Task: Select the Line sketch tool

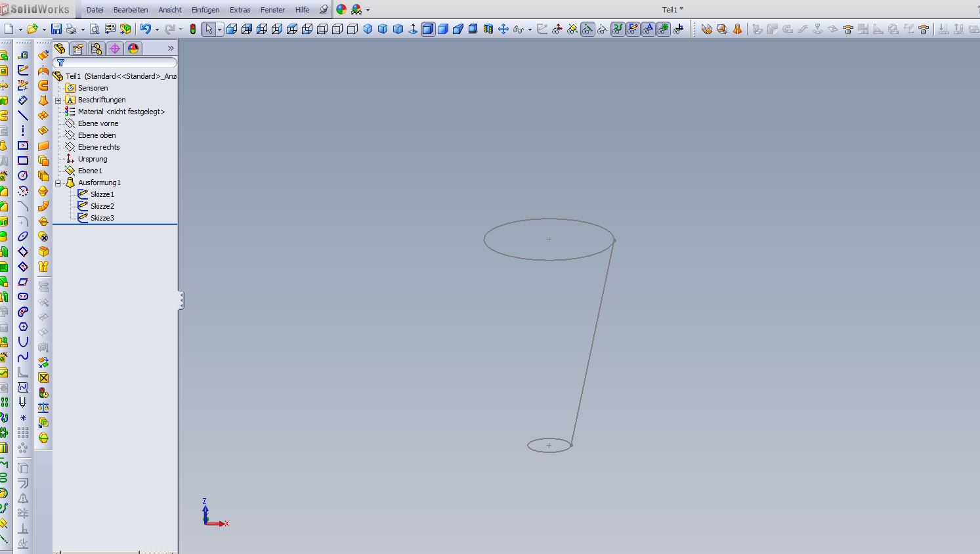Action: 23,116
